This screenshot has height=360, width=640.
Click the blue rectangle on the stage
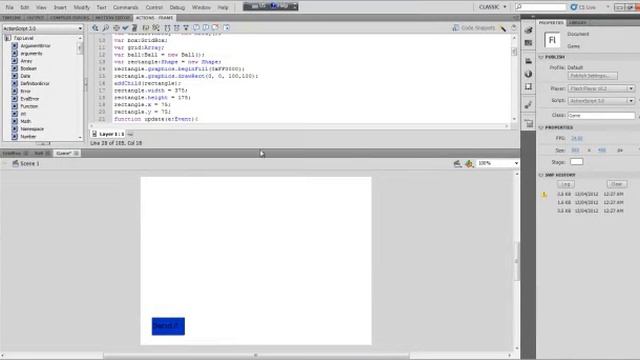168,326
